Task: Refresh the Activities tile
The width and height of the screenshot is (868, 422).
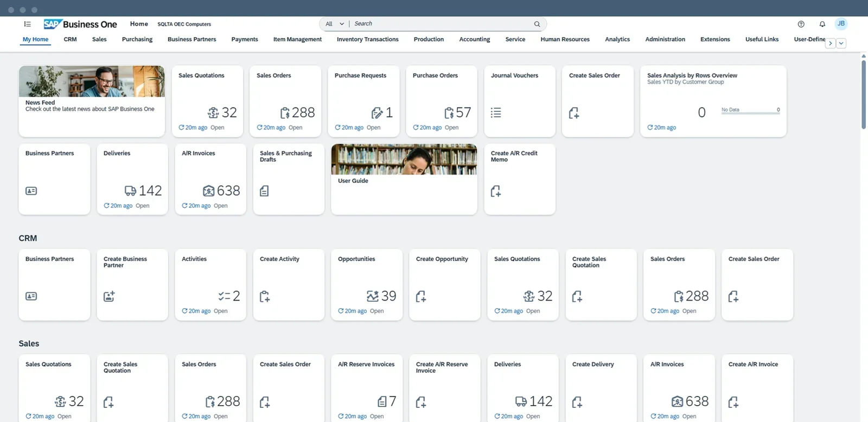Action: 184,311
